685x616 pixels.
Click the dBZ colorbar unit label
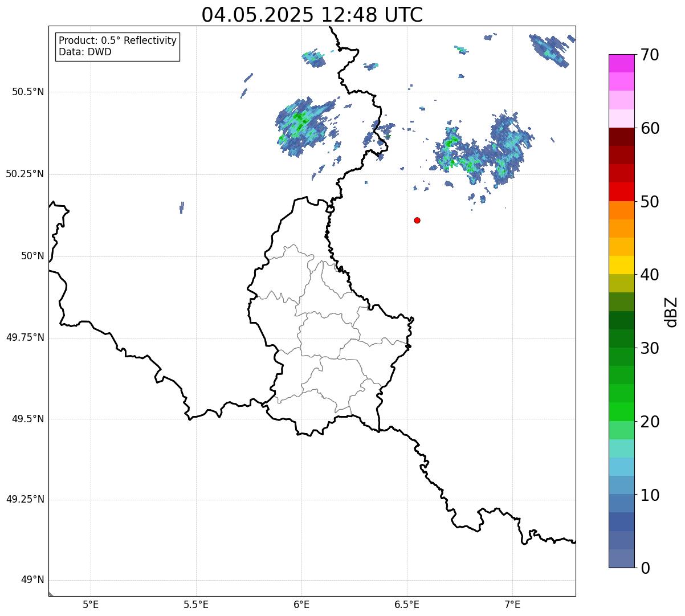(x=671, y=312)
